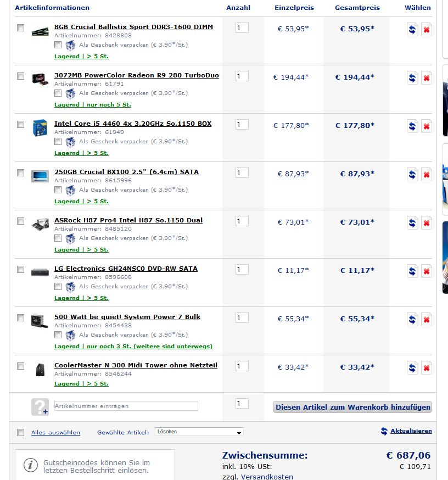Click the question mark add-article icon
Viewport: 448px width, 480px height.
click(40, 407)
